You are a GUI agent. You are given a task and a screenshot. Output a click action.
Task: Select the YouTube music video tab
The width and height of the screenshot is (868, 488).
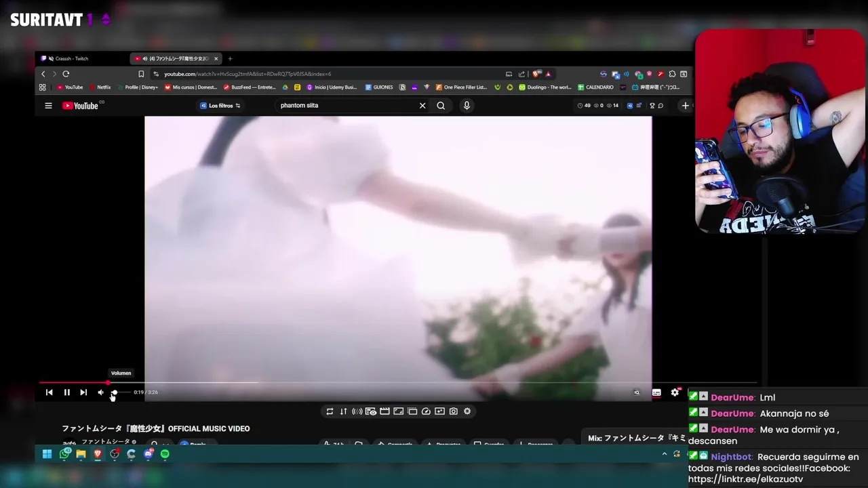click(x=176, y=58)
